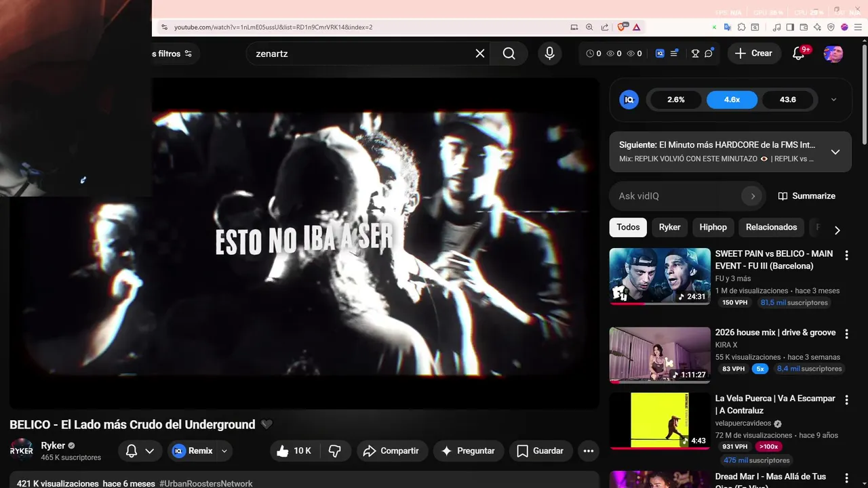Click the '2026 house mix | drive & groove' title

[775, 333]
